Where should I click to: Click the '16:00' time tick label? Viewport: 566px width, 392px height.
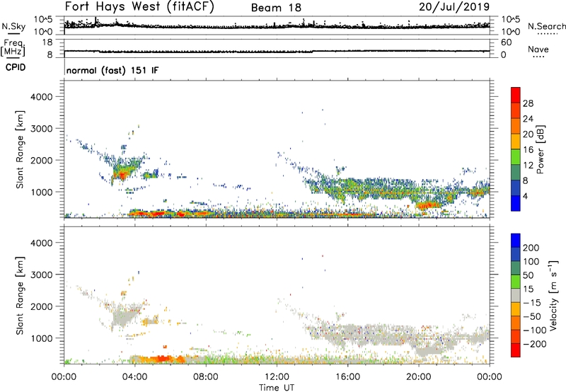(347, 377)
